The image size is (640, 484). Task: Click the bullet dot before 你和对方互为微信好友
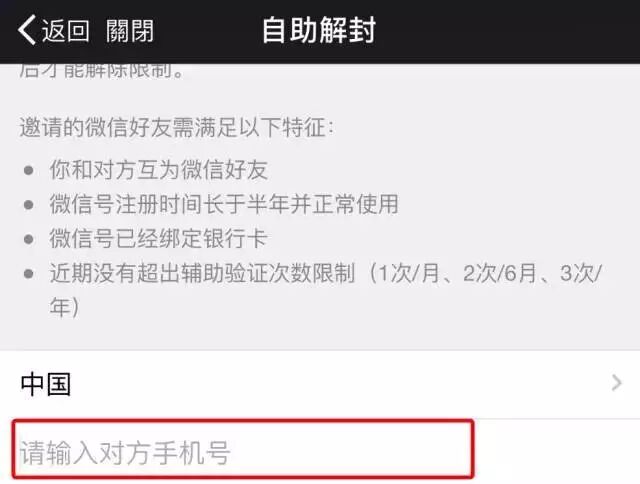point(29,170)
